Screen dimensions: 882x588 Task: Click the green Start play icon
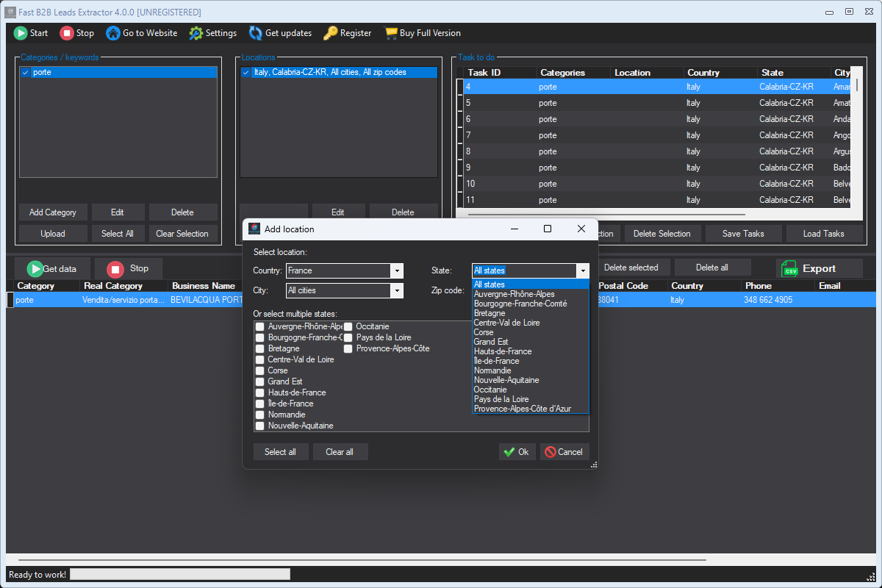coord(21,33)
